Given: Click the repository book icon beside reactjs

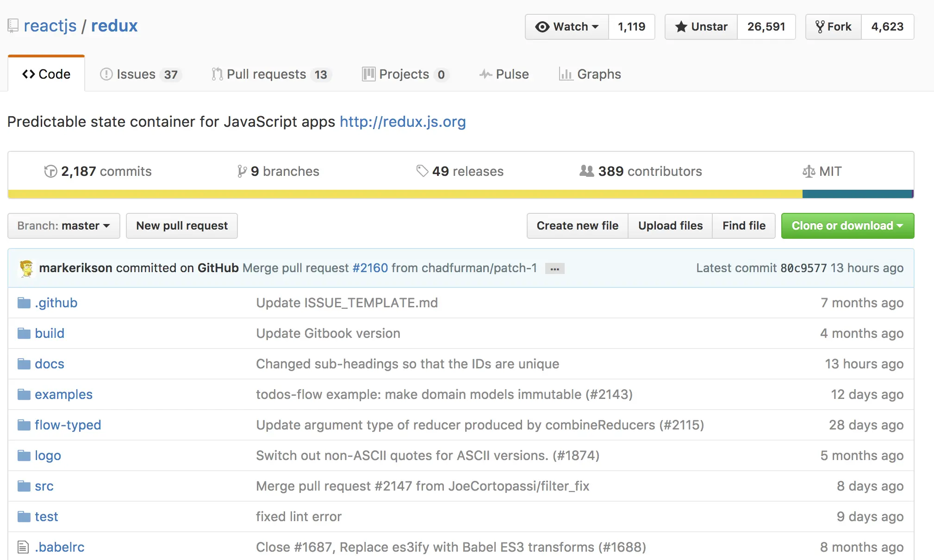Looking at the screenshot, I should click(x=13, y=26).
